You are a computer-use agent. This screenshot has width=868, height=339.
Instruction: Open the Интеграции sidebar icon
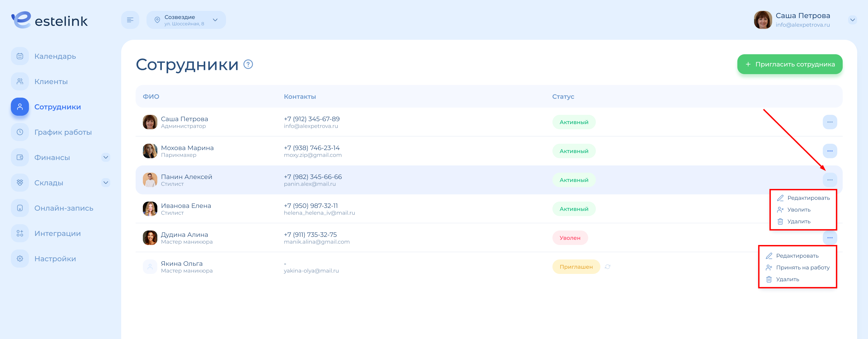click(20, 233)
